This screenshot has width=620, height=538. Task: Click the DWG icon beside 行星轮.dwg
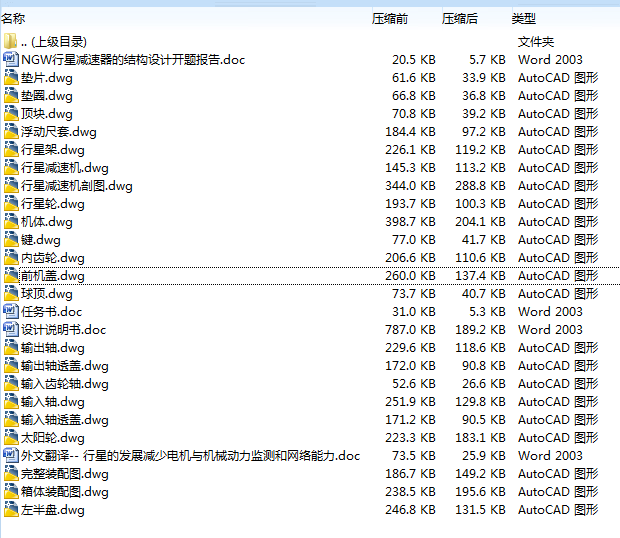coord(11,203)
